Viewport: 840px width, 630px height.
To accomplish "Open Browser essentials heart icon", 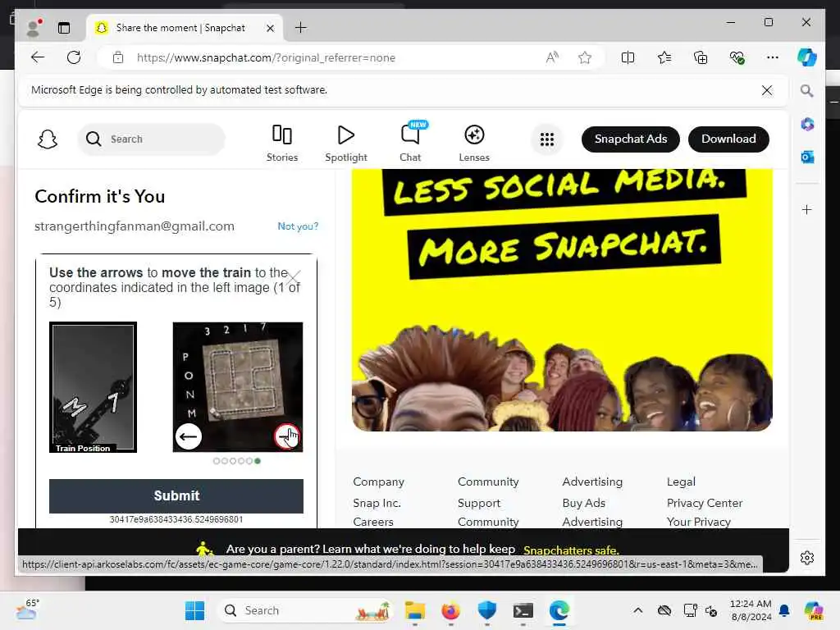I will coord(737,57).
